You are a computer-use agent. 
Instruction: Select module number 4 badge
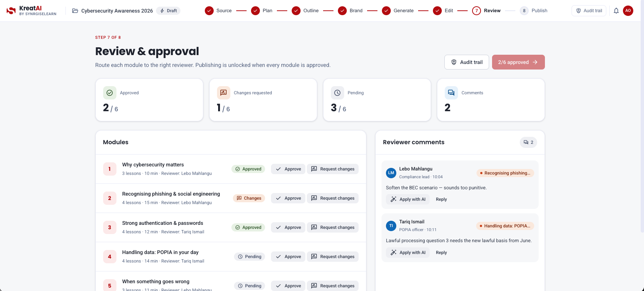point(110,257)
